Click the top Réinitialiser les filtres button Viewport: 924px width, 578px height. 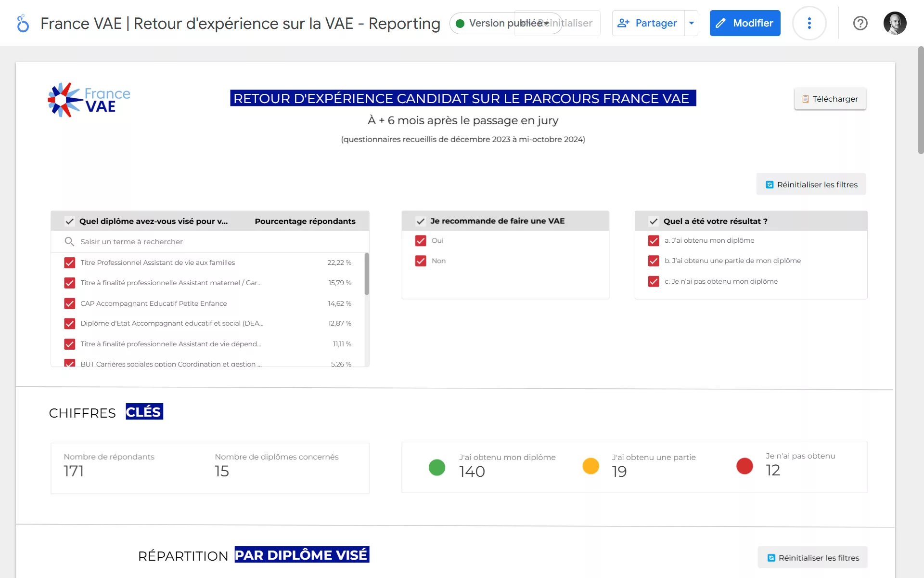click(811, 184)
